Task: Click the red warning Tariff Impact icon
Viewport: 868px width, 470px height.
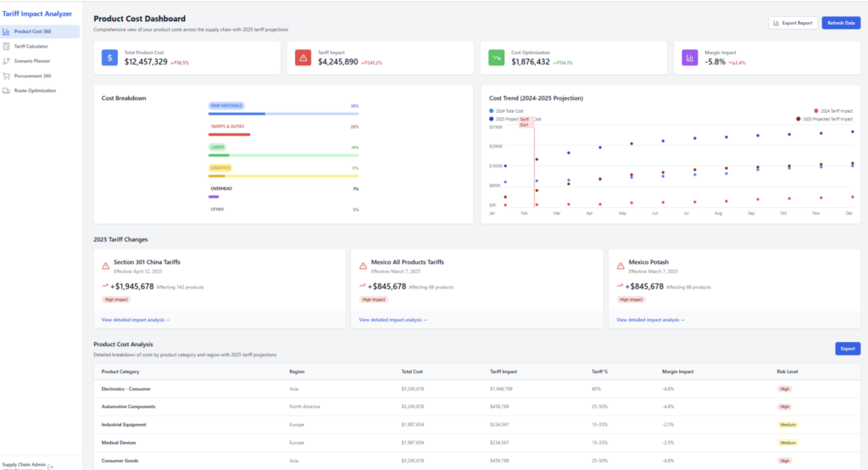Action: (x=303, y=58)
